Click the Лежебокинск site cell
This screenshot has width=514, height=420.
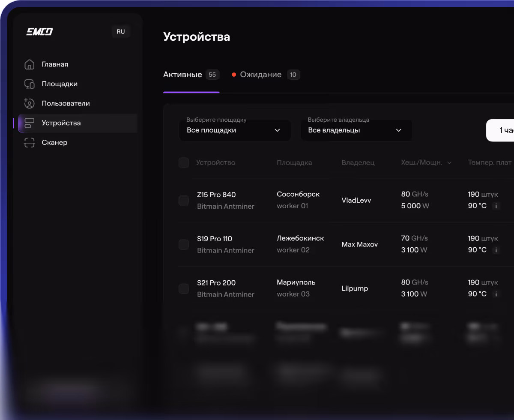[300, 238]
